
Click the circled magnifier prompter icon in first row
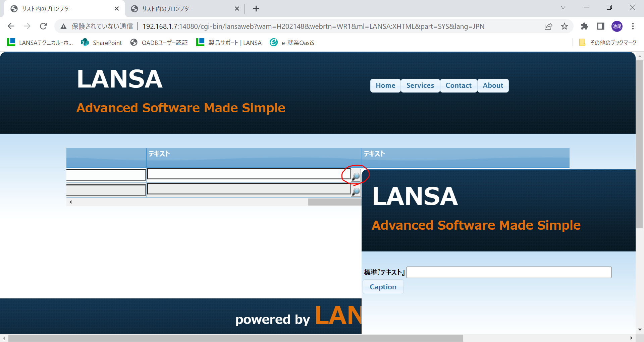click(356, 176)
